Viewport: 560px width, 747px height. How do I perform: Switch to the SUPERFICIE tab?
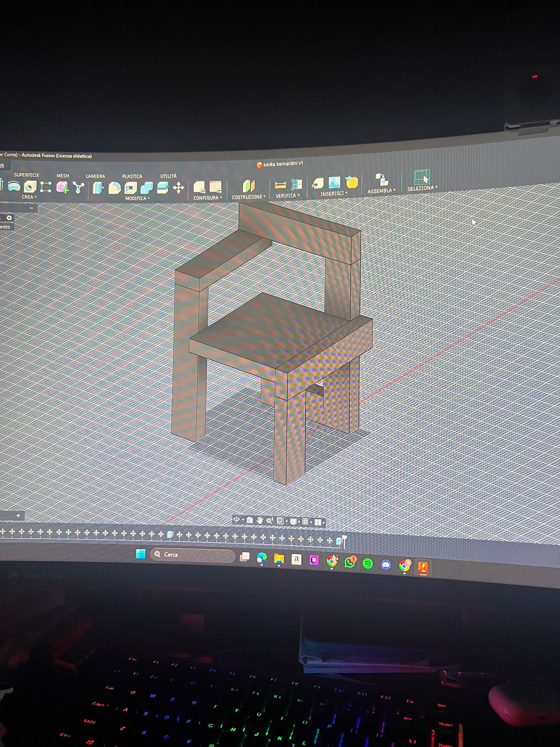(27, 175)
